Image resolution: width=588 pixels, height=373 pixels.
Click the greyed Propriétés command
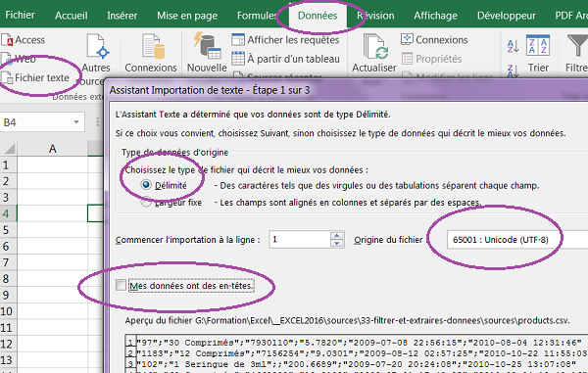431,59
